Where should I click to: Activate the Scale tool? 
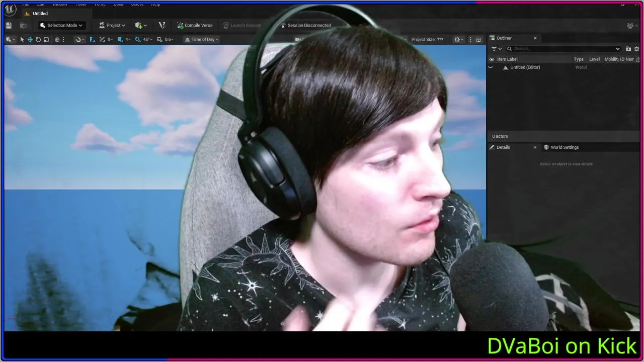[46, 39]
